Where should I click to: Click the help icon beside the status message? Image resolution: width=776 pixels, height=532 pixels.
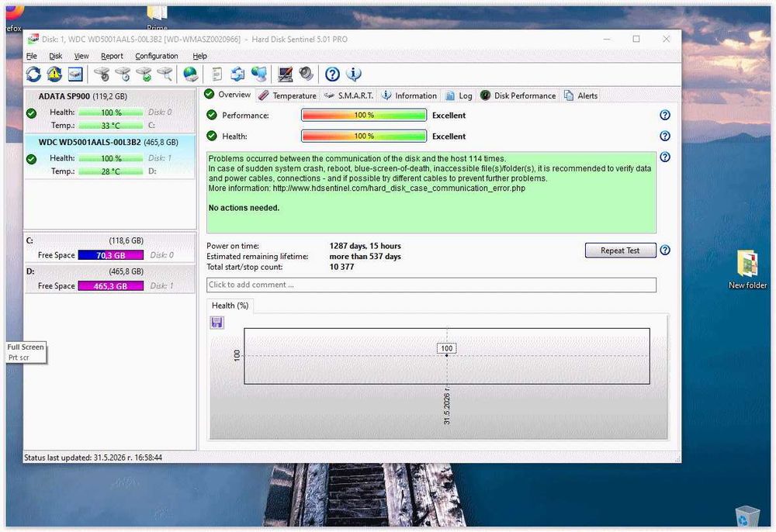665,157
